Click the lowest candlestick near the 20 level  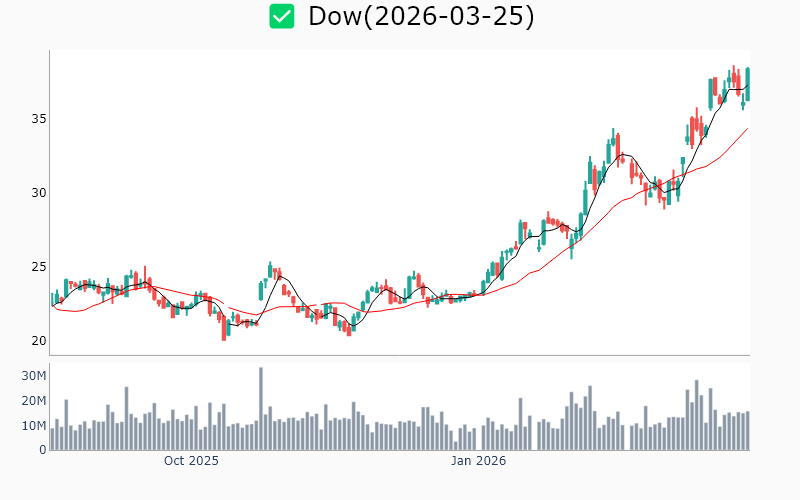tap(224, 329)
